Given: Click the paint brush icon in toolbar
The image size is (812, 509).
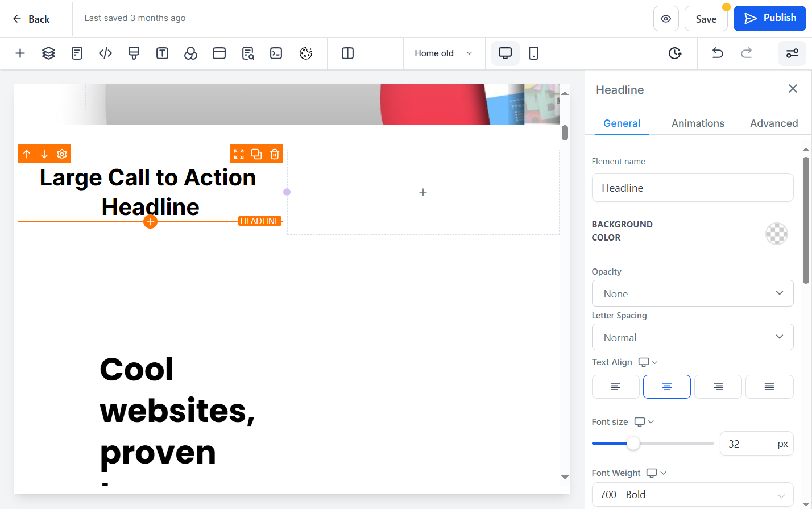Looking at the screenshot, I should click(x=134, y=53).
